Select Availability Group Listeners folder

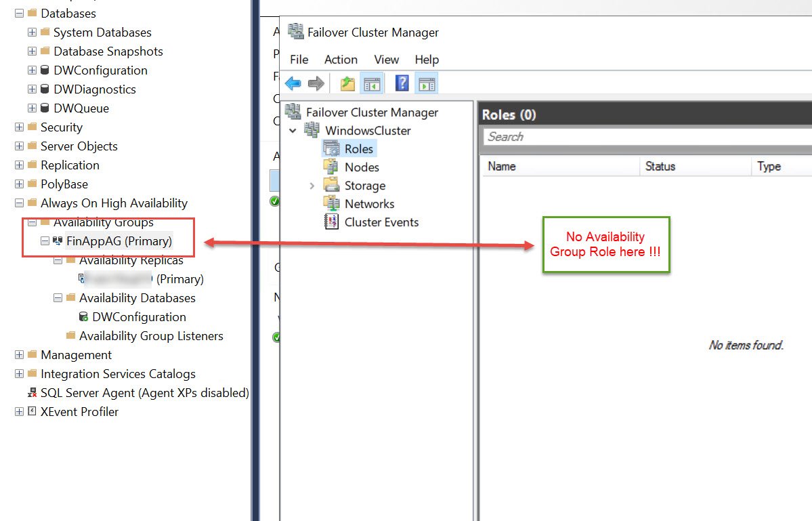tap(151, 335)
